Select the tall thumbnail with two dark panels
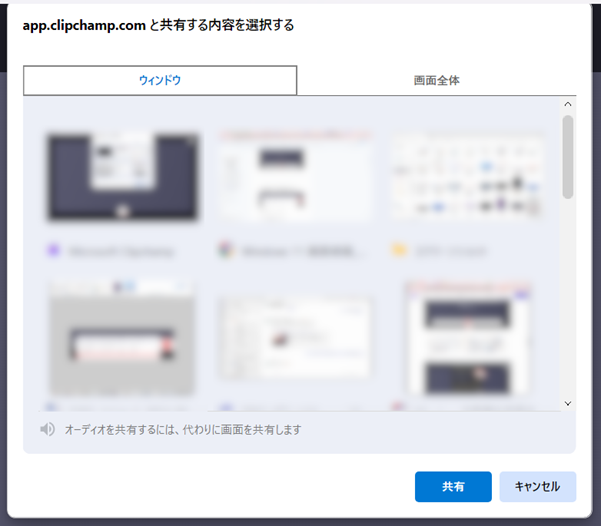601x526 pixels. pyautogui.click(x=468, y=338)
